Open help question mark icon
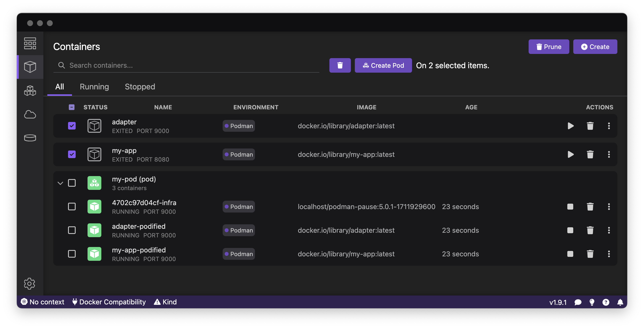The width and height of the screenshot is (644, 329). (x=606, y=302)
